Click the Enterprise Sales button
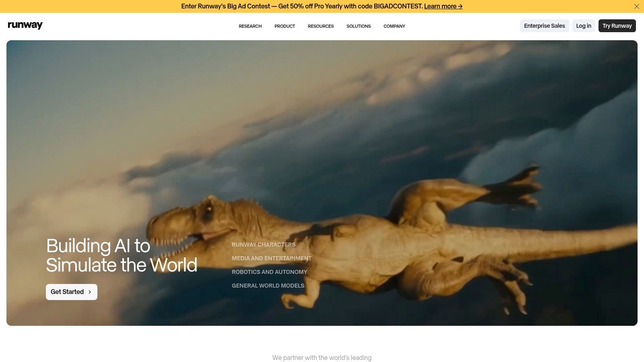 coord(544,26)
